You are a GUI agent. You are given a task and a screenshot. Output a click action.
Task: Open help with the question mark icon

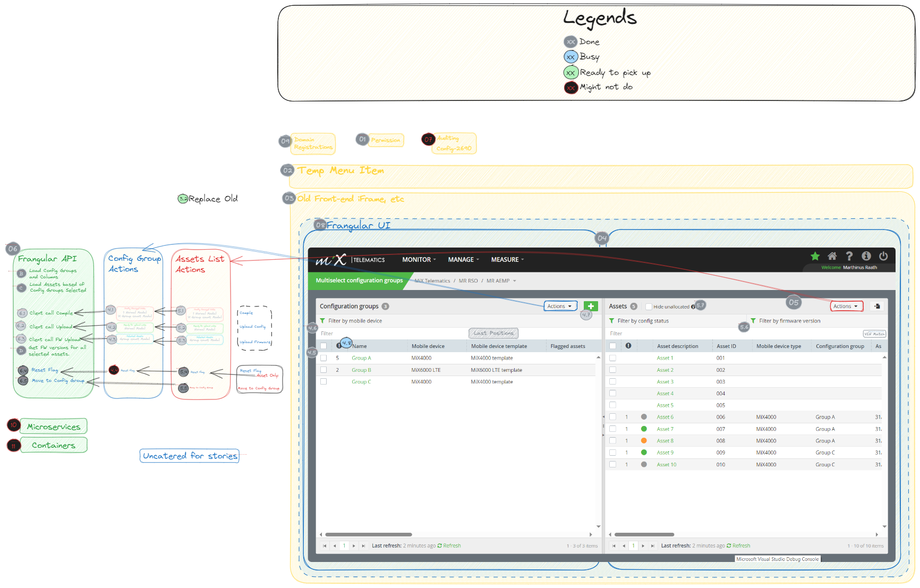(849, 257)
